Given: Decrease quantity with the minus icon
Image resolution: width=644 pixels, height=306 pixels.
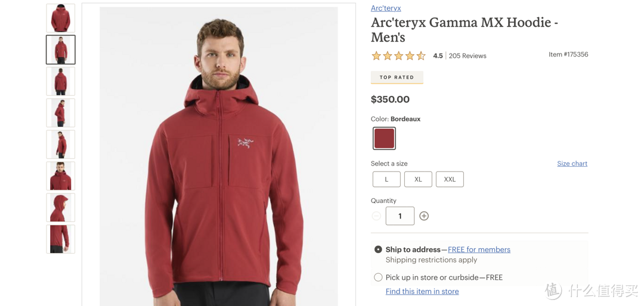Looking at the screenshot, I should coord(376,216).
